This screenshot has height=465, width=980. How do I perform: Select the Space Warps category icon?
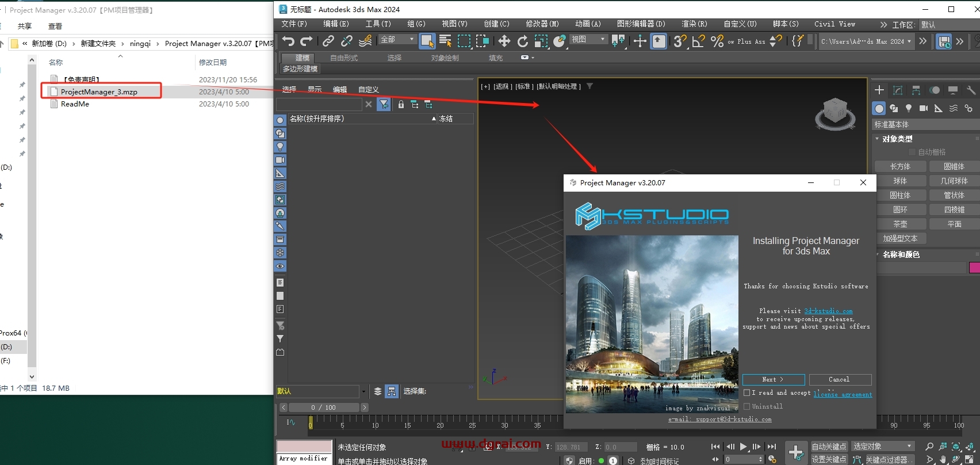pos(954,108)
